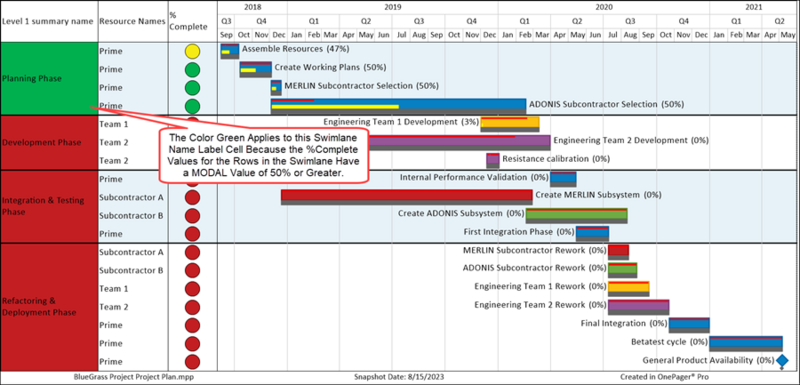The width and height of the screenshot is (800, 385).
Task: Click the '% Complete' column header
Action: click(193, 22)
